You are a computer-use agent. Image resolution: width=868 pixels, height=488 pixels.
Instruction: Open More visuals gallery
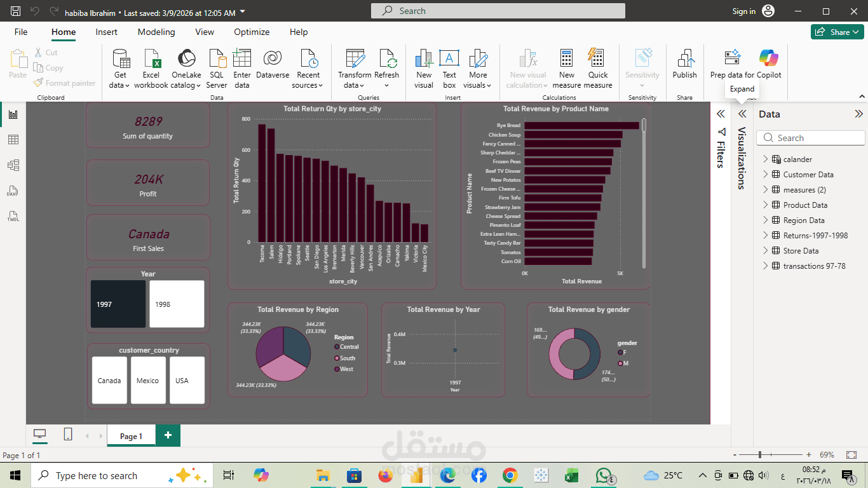click(478, 69)
